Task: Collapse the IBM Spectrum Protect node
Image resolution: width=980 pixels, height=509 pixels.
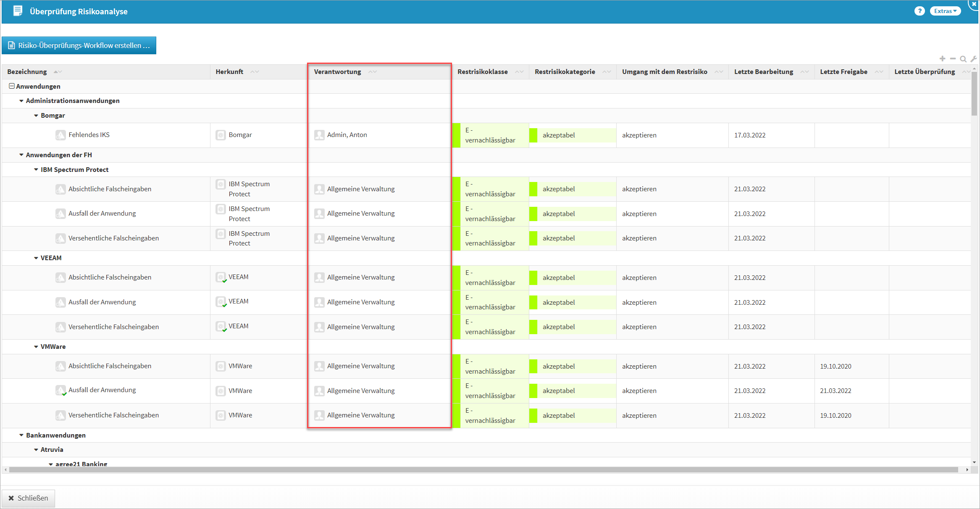Action: [36, 170]
